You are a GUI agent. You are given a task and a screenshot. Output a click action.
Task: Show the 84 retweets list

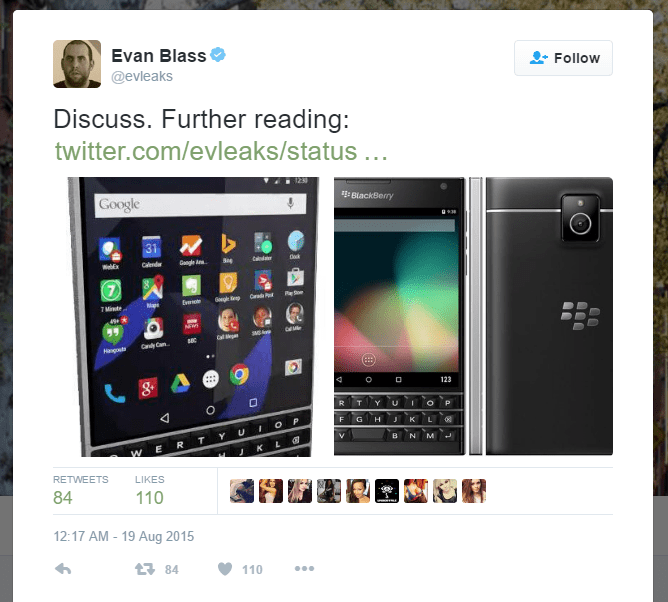coord(80,491)
